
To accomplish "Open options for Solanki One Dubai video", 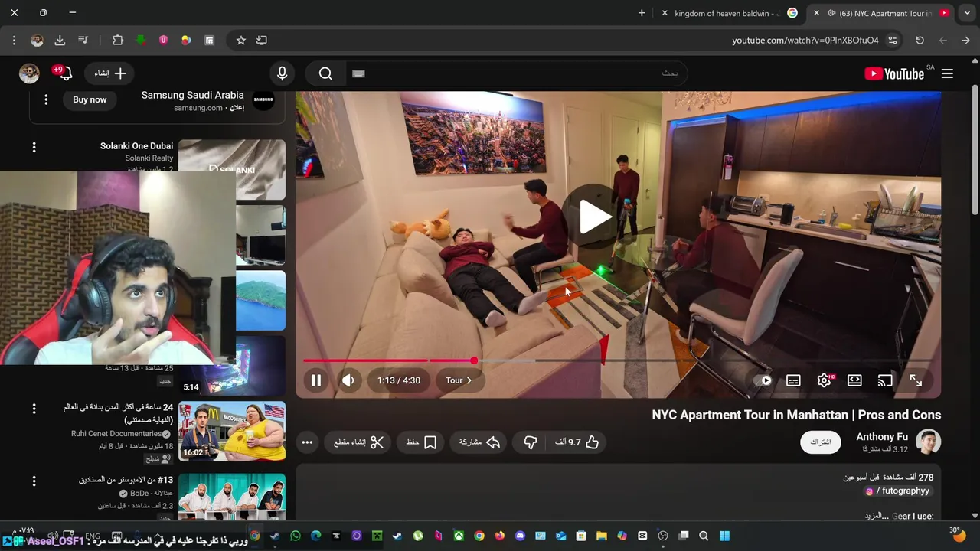I will click(34, 147).
